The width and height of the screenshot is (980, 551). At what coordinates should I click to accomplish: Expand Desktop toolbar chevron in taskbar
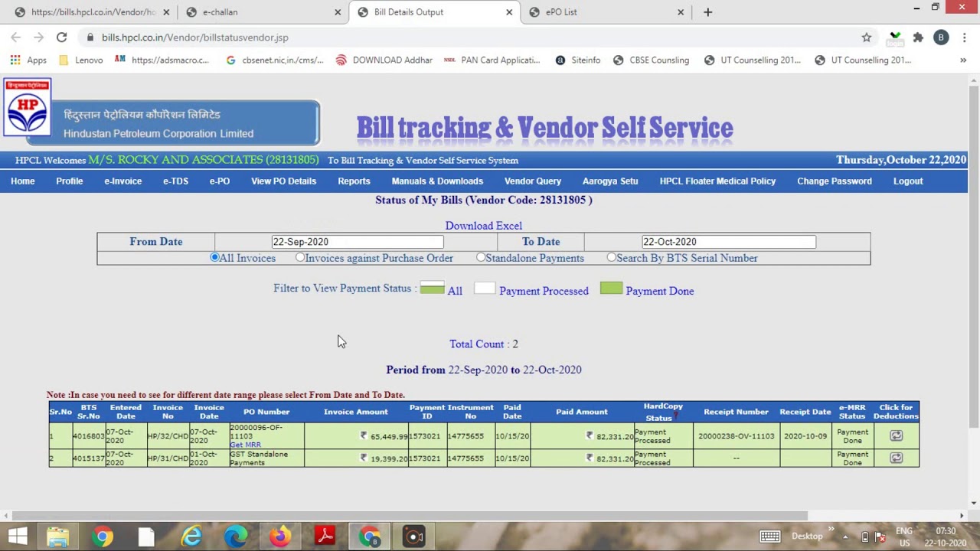[x=831, y=530]
